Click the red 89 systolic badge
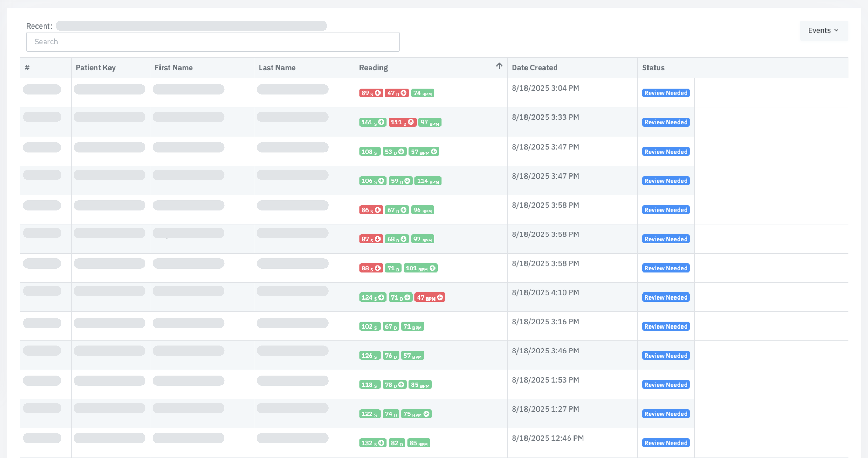The width and height of the screenshot is (868, 458). click(x=371, y=93)
